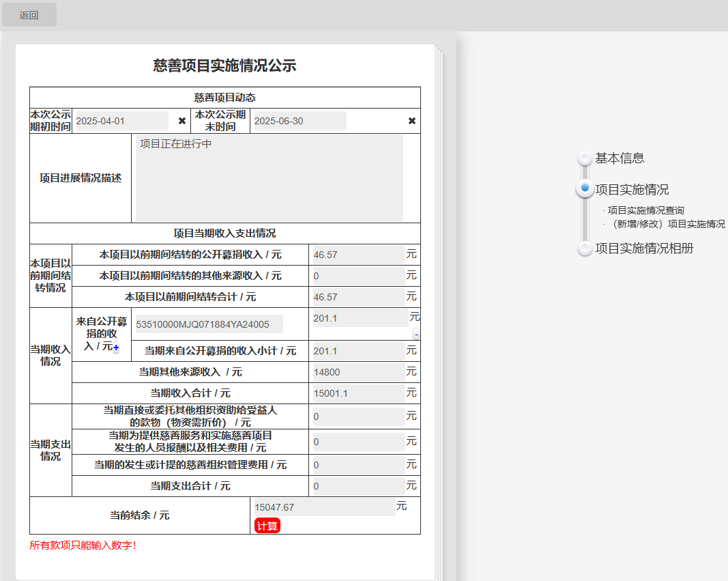The image size is (728, 581).
Task: Click the project progress description text area
Action: pyautogui.click(x=269, y=178)
